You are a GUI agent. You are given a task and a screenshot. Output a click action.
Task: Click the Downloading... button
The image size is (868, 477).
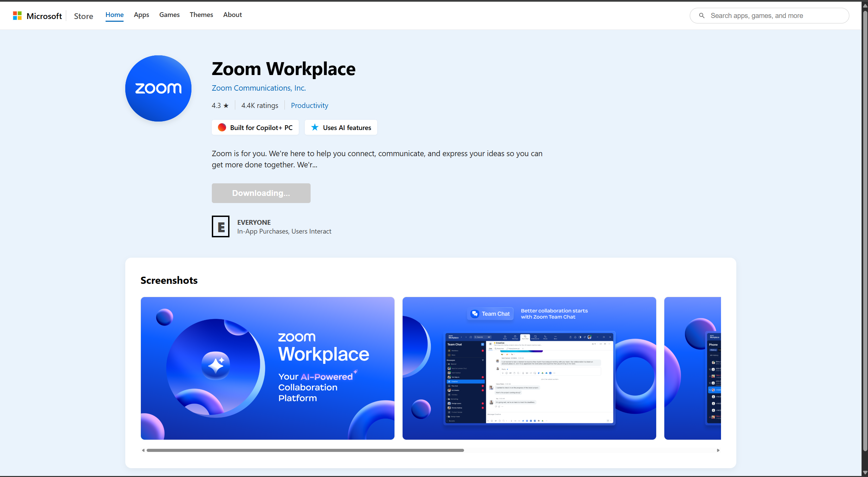pyautogui.click(x=261, y=193)
